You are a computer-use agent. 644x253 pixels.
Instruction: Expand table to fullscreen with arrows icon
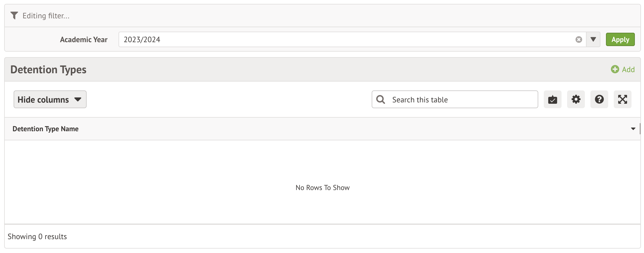[x=622, y=100]
